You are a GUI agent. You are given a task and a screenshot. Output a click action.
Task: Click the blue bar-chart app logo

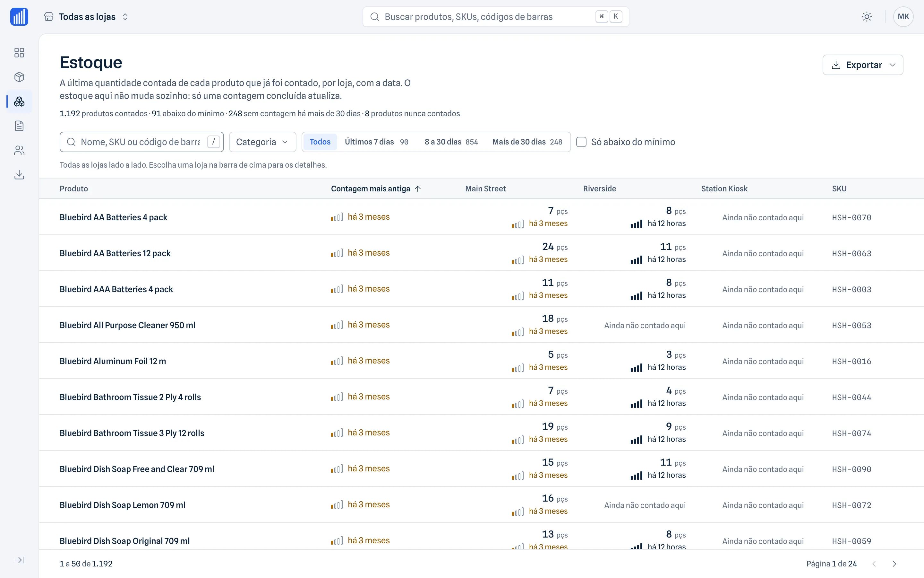(x=19, y=17)
